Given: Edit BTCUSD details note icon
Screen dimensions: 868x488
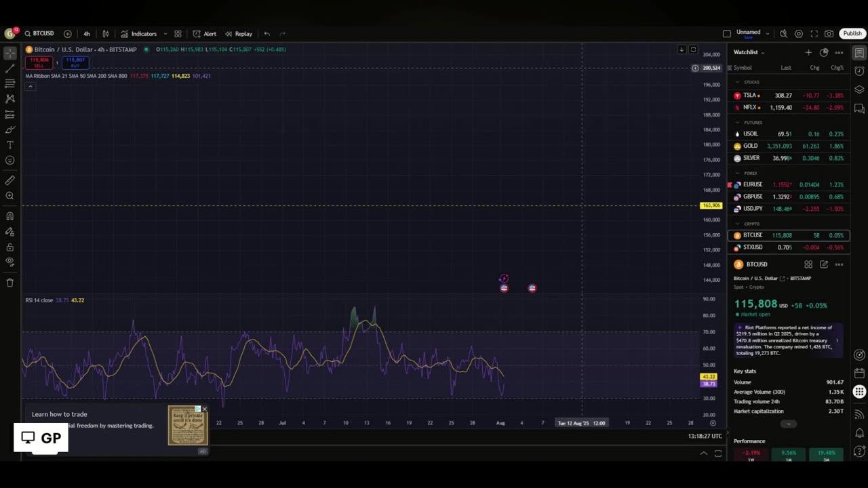Looking at the screenshot, I should click(824, 264).
